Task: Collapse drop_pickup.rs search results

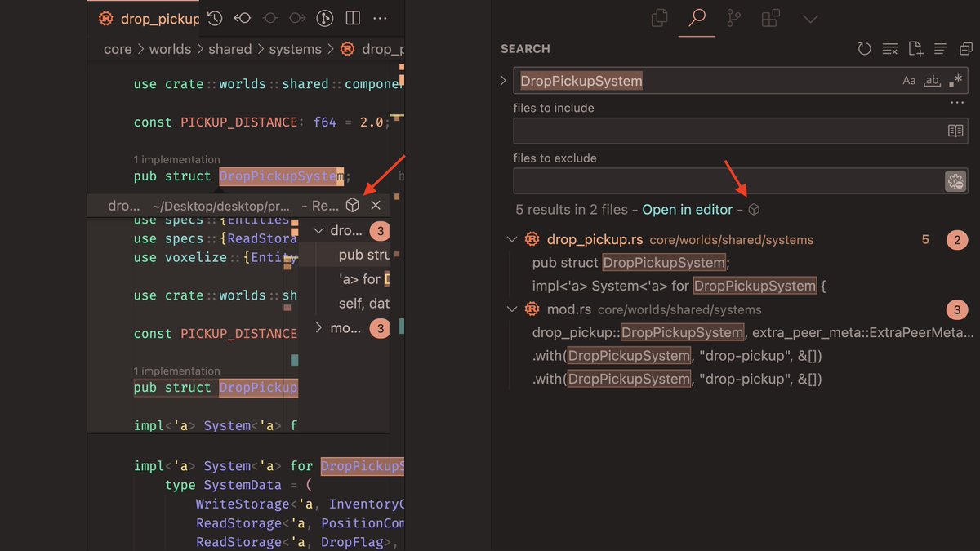Action: (x=512, y=240)
